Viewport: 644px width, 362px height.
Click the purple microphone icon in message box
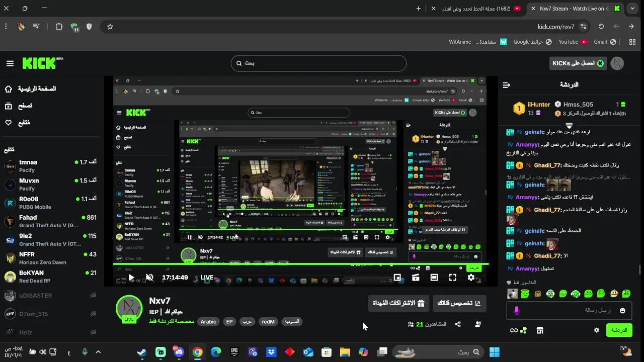point(516,311)
